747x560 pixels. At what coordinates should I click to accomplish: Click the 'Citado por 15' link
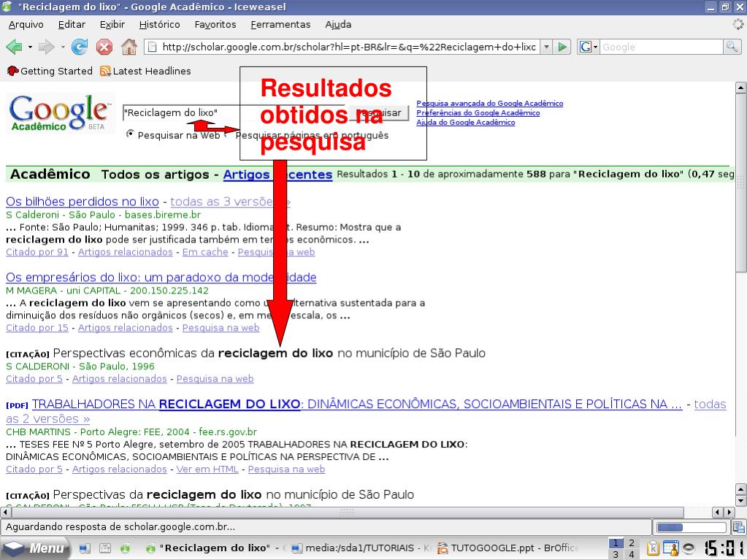[37, 328]
